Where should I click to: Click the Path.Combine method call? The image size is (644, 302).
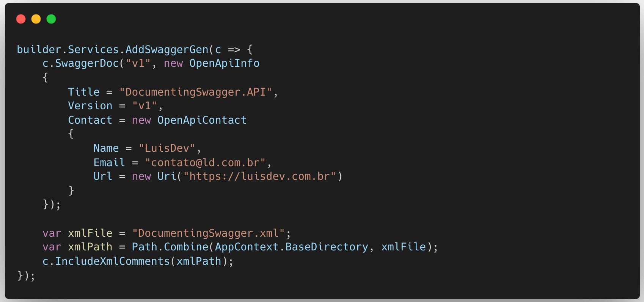pos(170,247)
